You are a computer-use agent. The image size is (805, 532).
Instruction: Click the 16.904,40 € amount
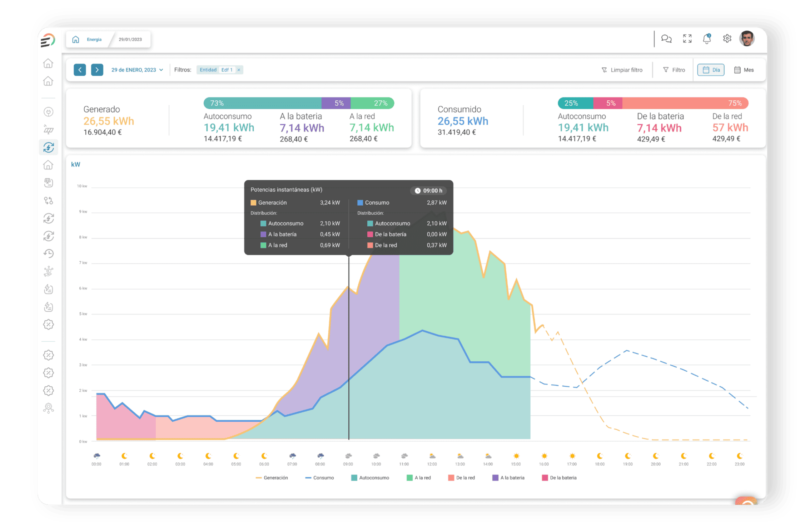(103, 132)
